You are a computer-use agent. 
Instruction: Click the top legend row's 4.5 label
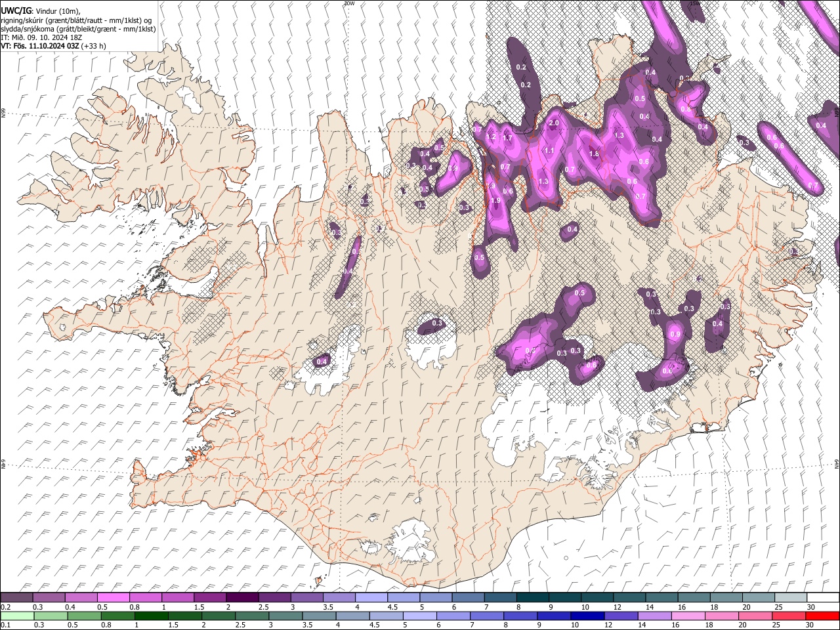[392, 607]
